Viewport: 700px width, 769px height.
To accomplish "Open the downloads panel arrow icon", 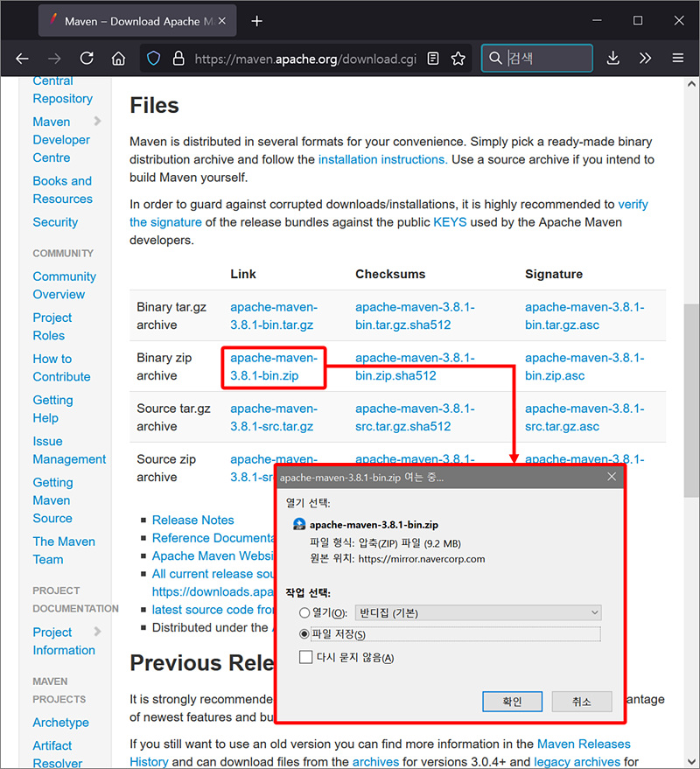I will pos(612,59).
